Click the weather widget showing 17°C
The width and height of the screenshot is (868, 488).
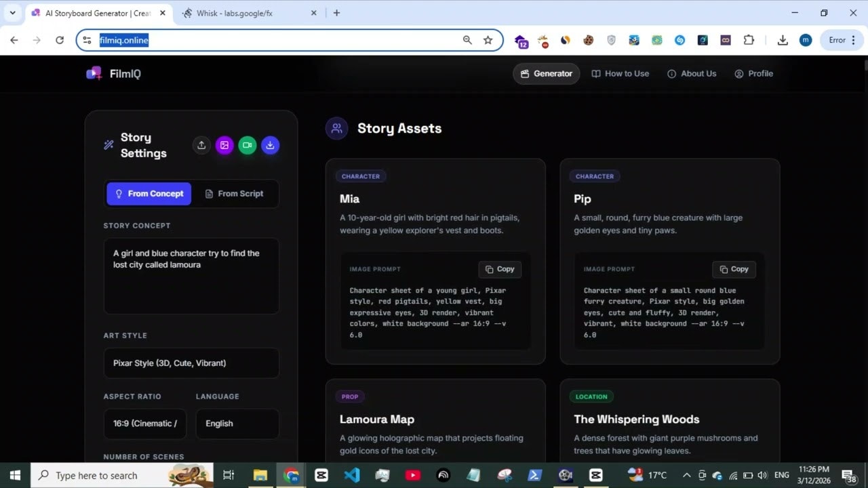click(647, 475)
